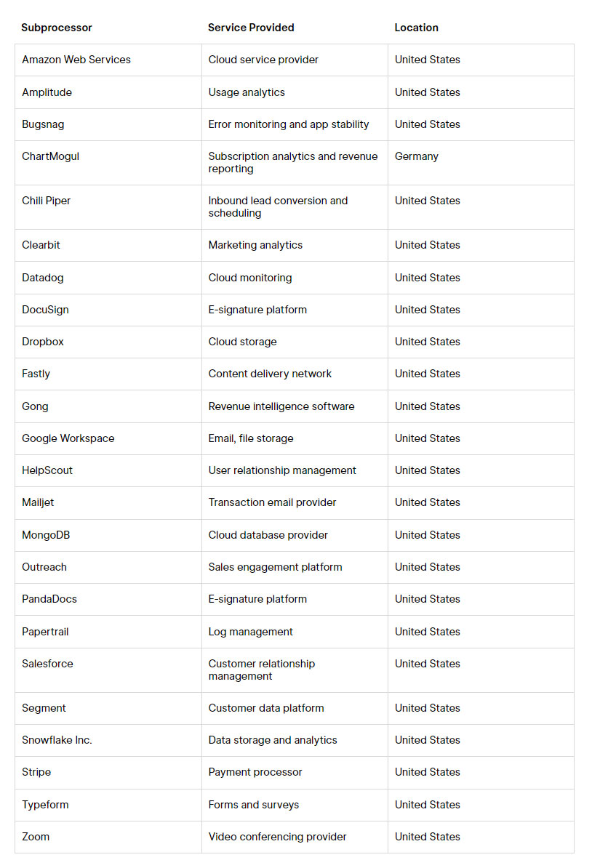Click the ChartMogul subprocessor entry

(x=50, y=156)
